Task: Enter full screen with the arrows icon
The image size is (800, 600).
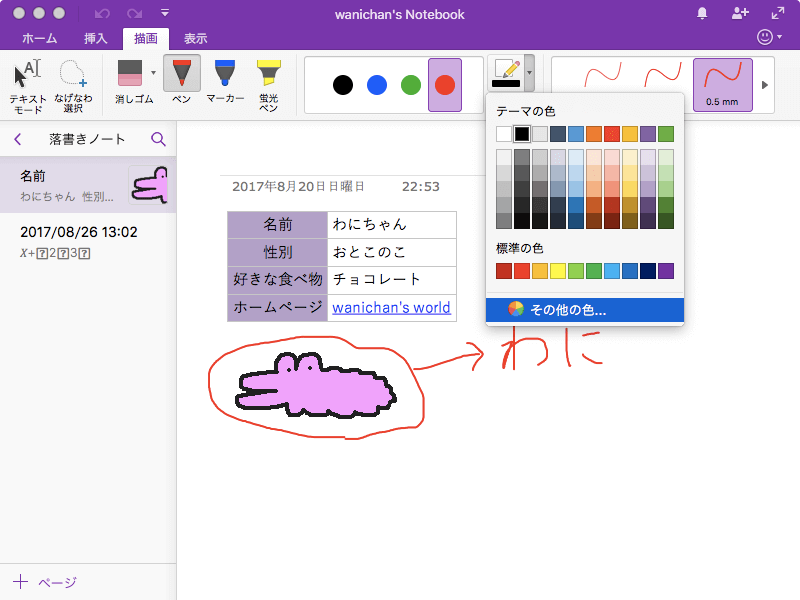Action: [x=778, y=13]
